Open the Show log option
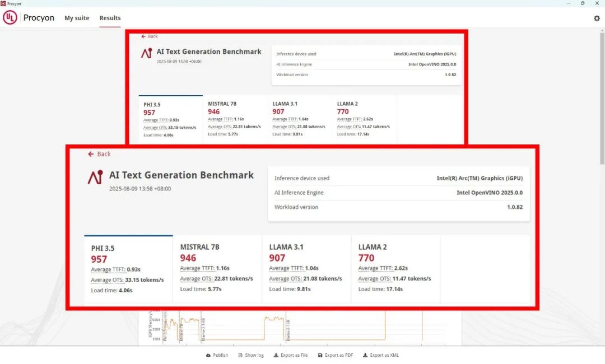 [x=250, y=355]
